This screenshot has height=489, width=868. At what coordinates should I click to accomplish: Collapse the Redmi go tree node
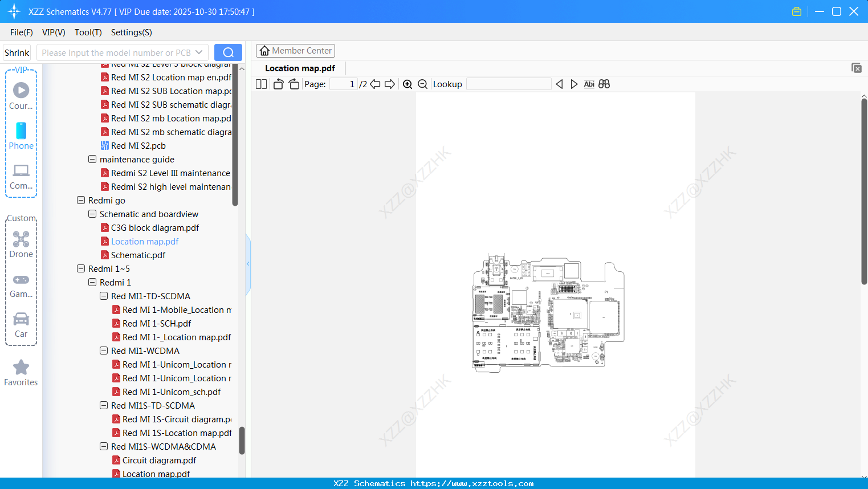tap(80, 200)
